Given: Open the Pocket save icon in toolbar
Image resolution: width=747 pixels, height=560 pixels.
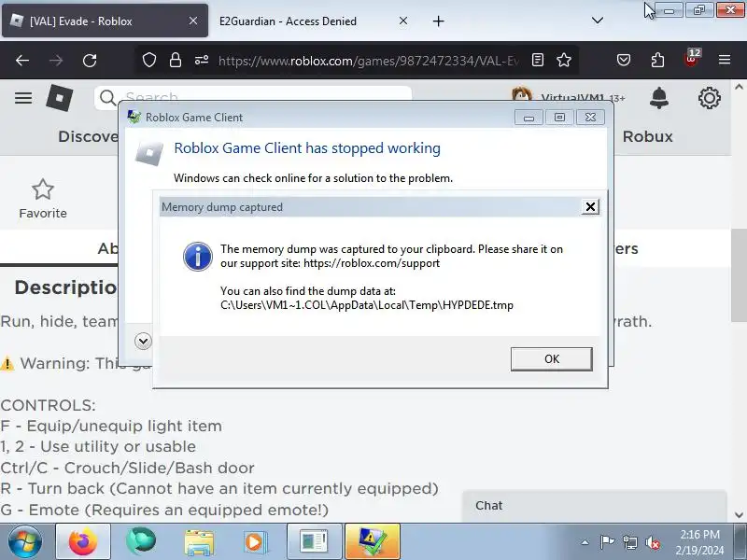Looking at the screenshot, I should 624,60.
